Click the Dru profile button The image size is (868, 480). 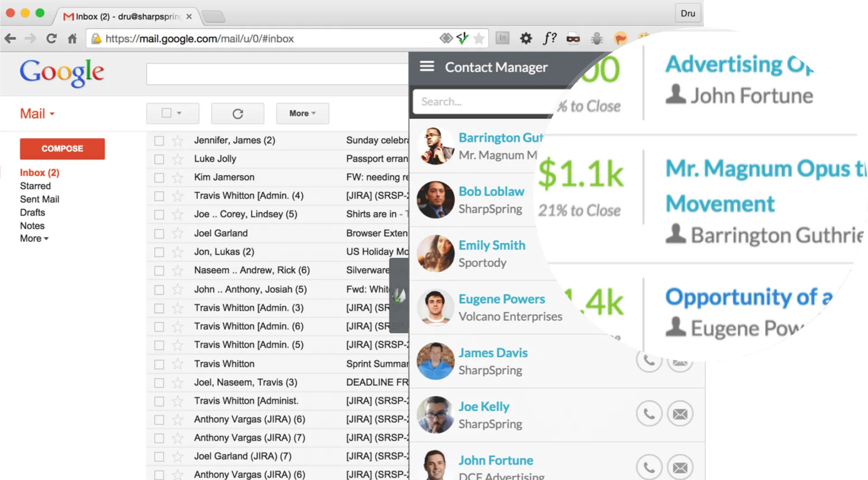[688, 13]
